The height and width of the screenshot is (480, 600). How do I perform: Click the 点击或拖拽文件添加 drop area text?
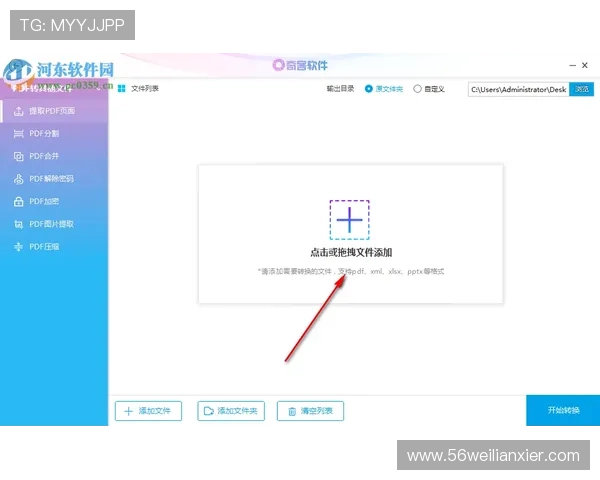350,253
